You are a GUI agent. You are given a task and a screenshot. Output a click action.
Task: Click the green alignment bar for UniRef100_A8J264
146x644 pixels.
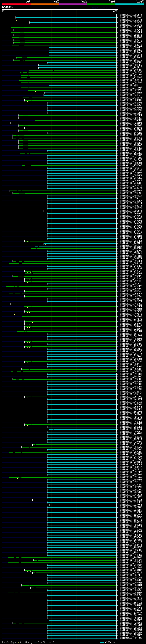click(x=65, y=30)
